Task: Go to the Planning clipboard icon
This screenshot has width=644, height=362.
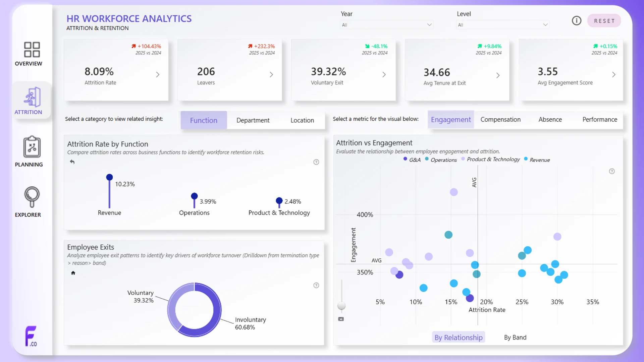Action: [32, 147]
